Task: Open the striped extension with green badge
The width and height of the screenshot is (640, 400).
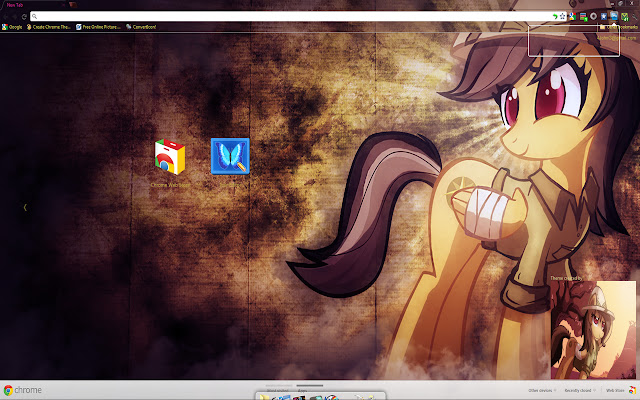Action: pyautogui.click(x=583, y=16)
